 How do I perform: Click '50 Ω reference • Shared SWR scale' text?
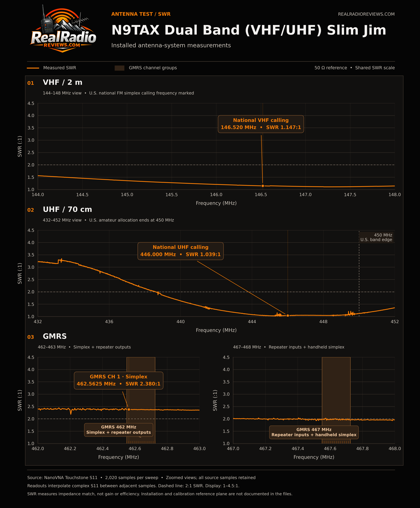(x=355, y=68)
